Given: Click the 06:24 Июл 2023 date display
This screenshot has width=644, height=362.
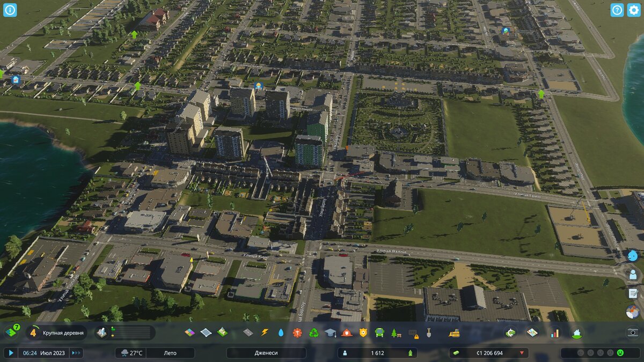Looking at the screenshot, I should [43, 353].
